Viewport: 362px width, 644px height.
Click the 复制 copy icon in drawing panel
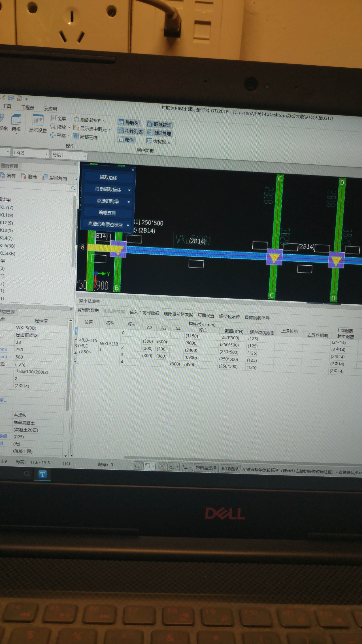click(3, 175)
